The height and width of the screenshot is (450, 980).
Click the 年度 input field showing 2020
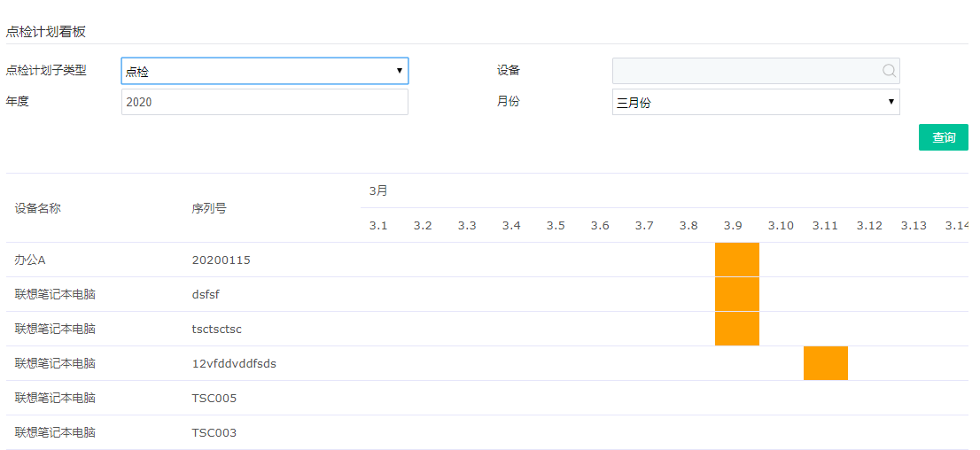pyautogui.click(x=264, y=102)
